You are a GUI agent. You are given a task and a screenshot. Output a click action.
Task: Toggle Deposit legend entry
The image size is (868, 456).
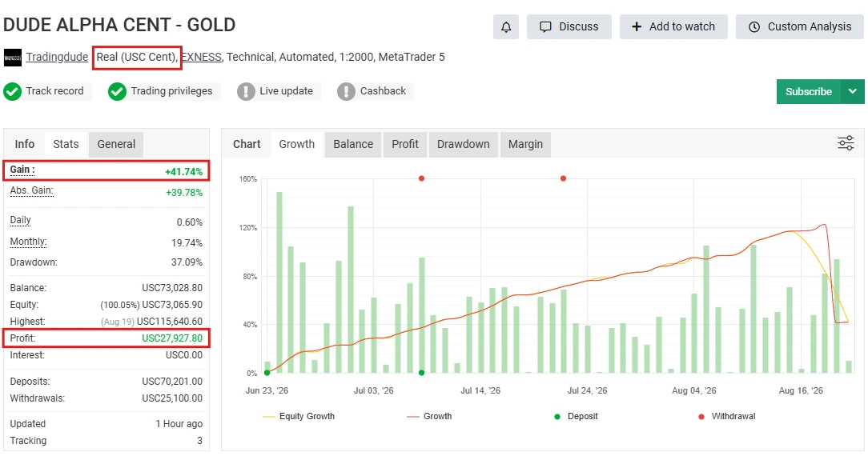[x=576, y=416]
